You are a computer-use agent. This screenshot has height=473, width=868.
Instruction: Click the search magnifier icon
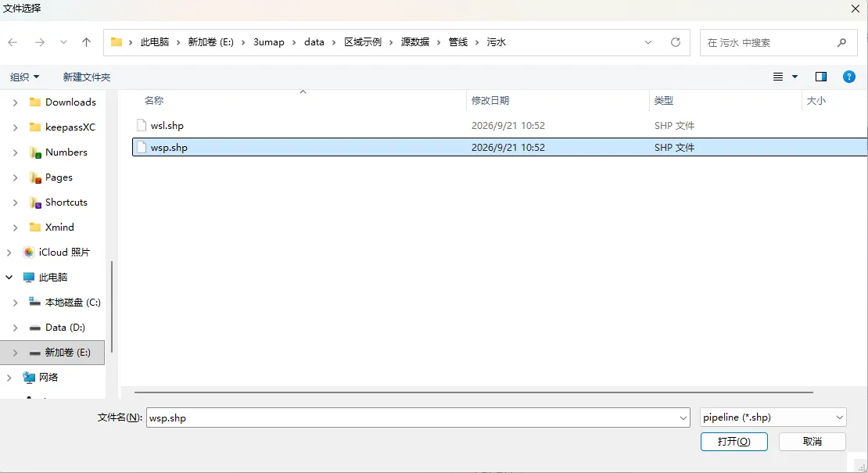click(841, 42)
